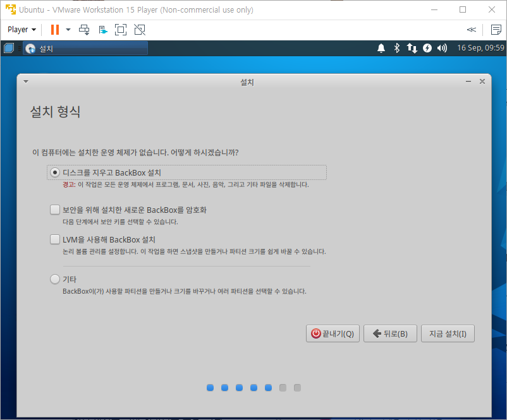
Task: Enable 'LVM을 사용해 BackBox 설치' checkbox
Action: tap(55, 239)
